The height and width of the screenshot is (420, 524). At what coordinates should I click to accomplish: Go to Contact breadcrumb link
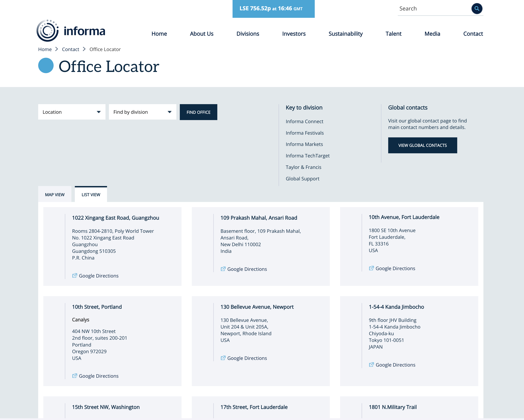pos(71,49)
